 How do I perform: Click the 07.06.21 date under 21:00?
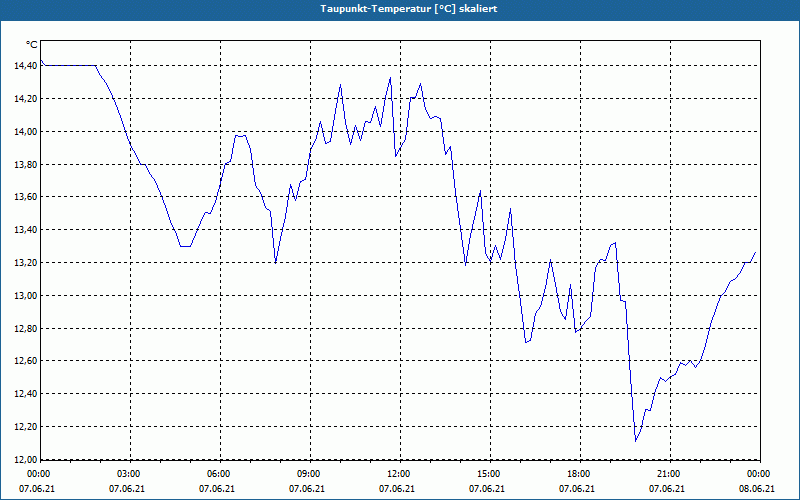pyautogui.click(x=667, y=489)
